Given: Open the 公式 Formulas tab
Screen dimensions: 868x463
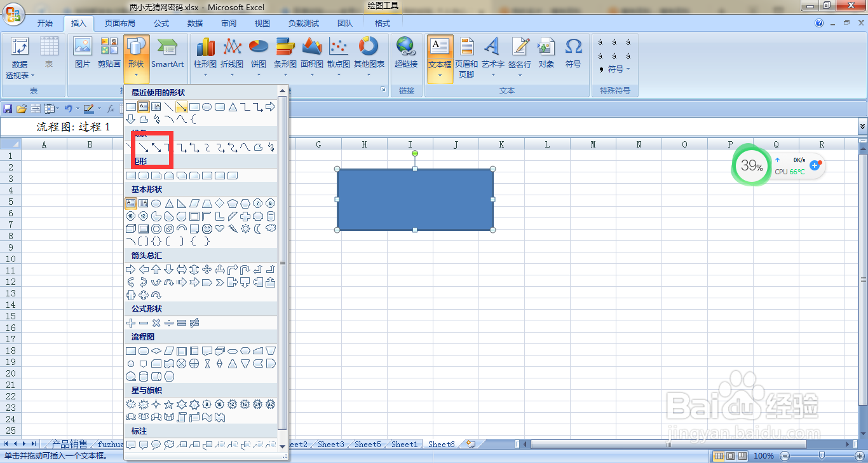Looking at the screenshot, I should 161,24.
